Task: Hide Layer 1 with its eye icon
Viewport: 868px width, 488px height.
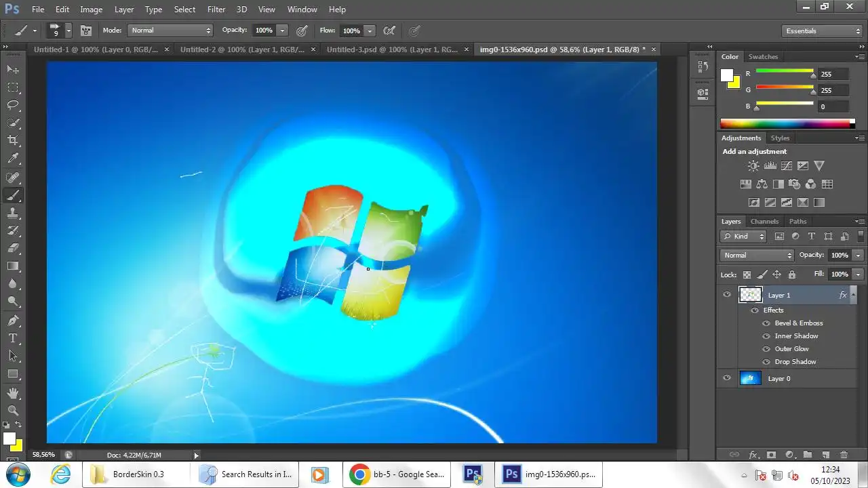Action: [727, 295]
